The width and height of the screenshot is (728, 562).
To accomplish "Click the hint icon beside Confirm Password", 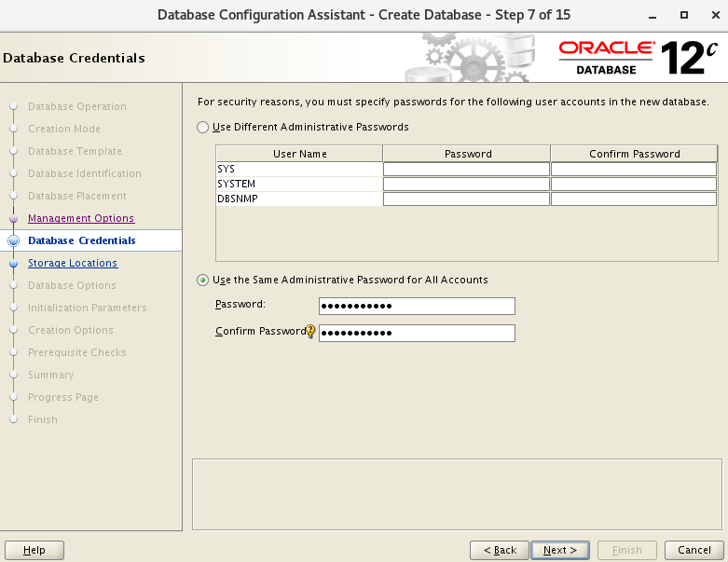I will pos(311,332).
